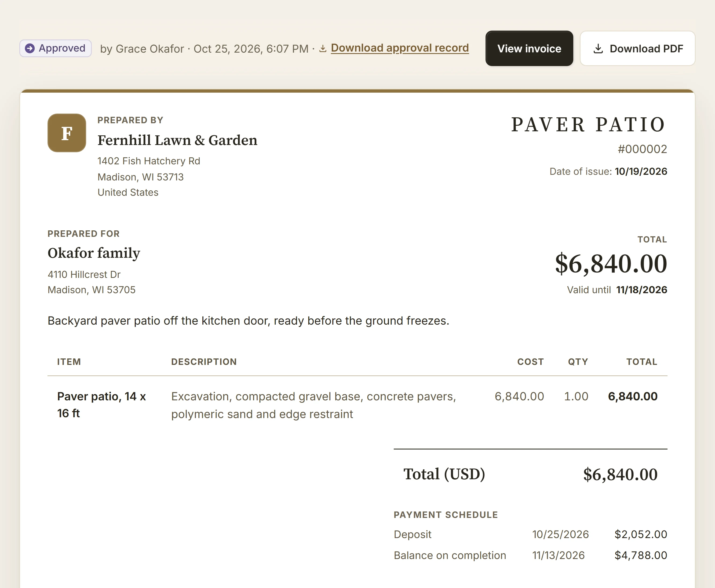
Task: Click the View invoice button
Action: 529,48
